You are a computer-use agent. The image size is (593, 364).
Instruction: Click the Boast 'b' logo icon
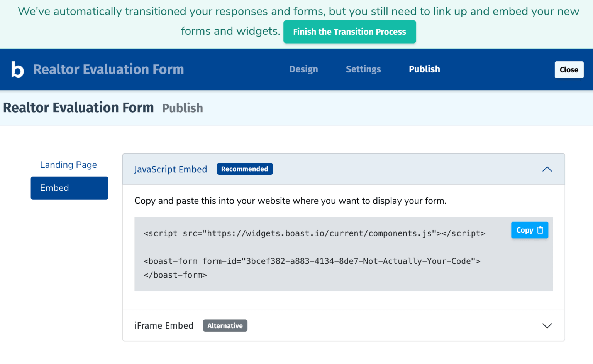point(17,69)
